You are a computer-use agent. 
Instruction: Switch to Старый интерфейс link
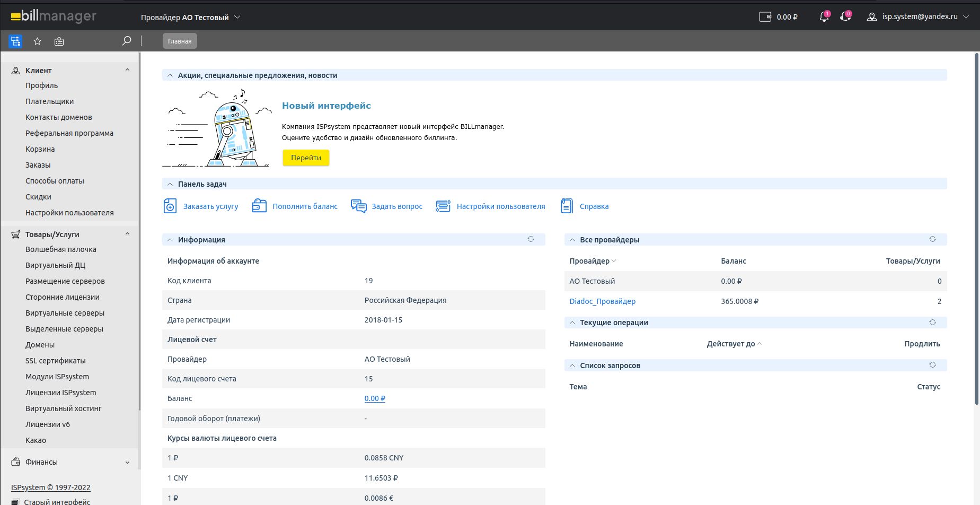pyautogui.click(x=57, y=501)
